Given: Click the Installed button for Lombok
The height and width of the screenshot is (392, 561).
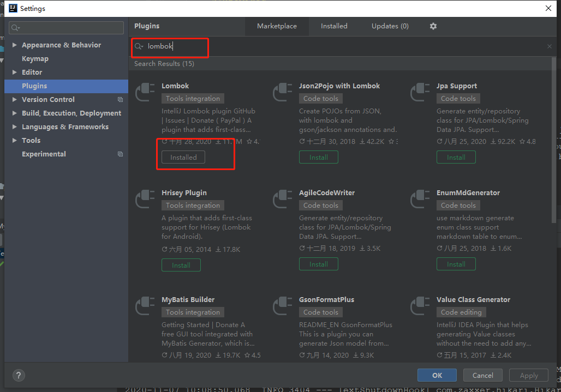Looking at the screenshot, I should pyautogui.click(x=183, y=157).
